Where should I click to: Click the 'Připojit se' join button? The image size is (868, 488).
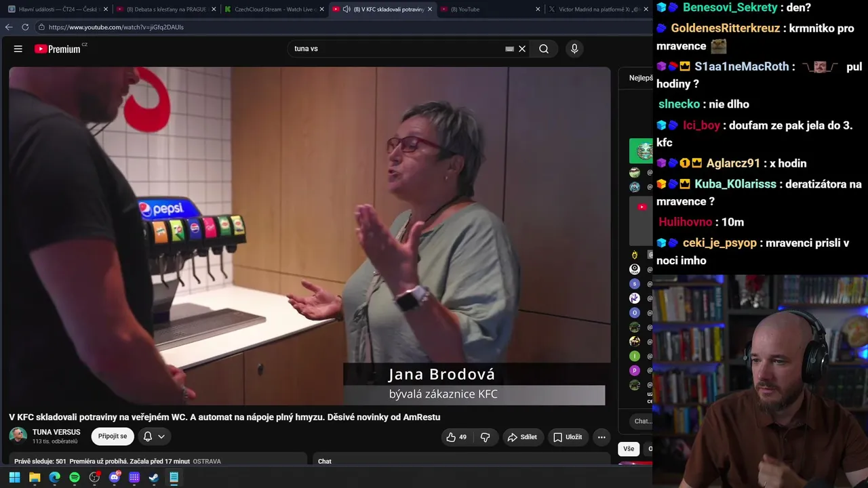pyautogui.click(x=113, y=436)
